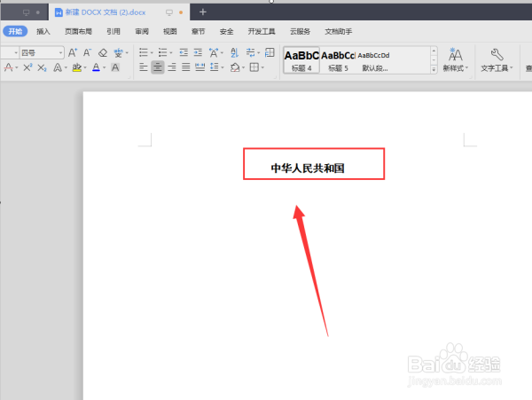
Task: Open the 引用 ribbon tab
Action: [x=113, y=32]
